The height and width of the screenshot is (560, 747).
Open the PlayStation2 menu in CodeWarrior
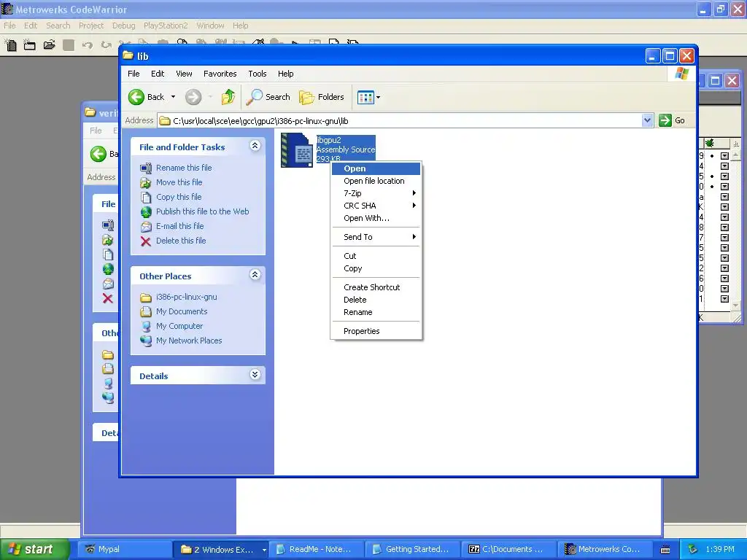pyautogui.click(x=166, y=26)
